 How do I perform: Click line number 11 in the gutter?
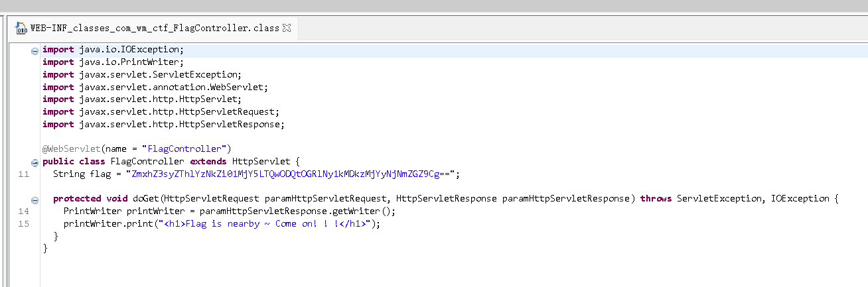(x=24, y=174)
